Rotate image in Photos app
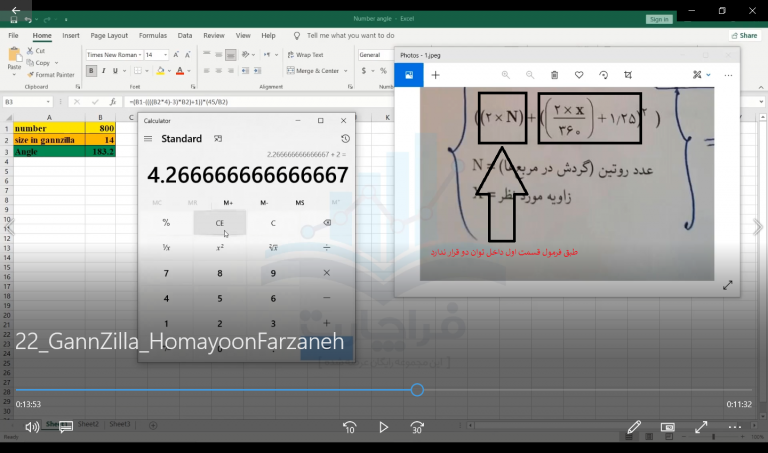The width and height of the screenshot is (768, 453). coord(603,75)
